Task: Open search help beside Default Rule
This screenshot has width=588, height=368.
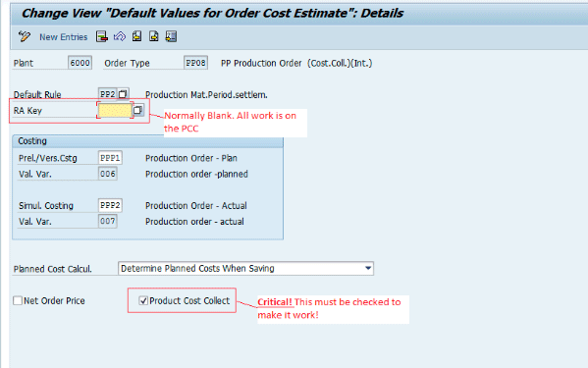Action: pos(123,94)
